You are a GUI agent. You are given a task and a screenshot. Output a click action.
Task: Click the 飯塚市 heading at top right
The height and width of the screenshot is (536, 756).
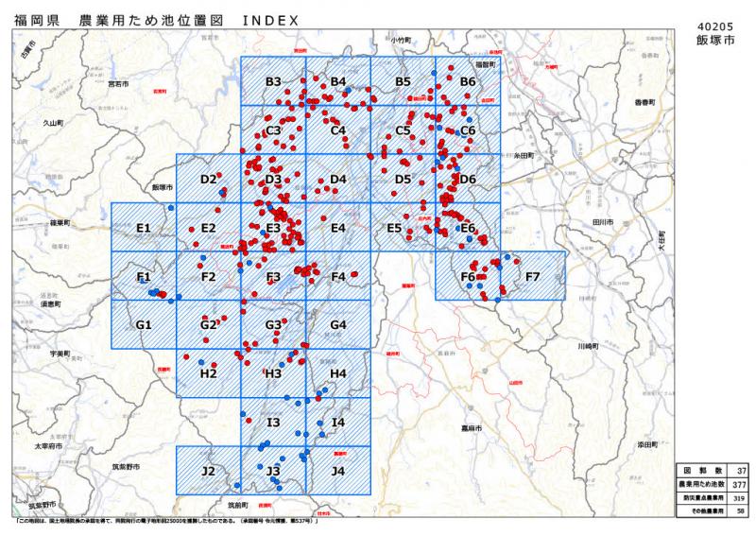(715, 42)
